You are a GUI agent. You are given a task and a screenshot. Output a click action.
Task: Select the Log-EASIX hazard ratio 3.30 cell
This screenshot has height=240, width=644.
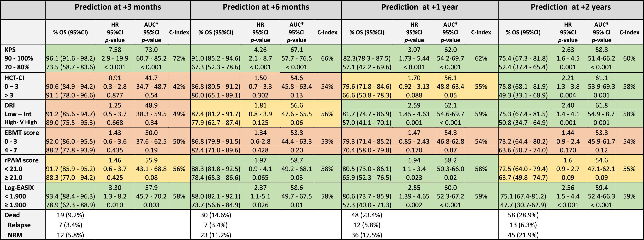point(115,188)
